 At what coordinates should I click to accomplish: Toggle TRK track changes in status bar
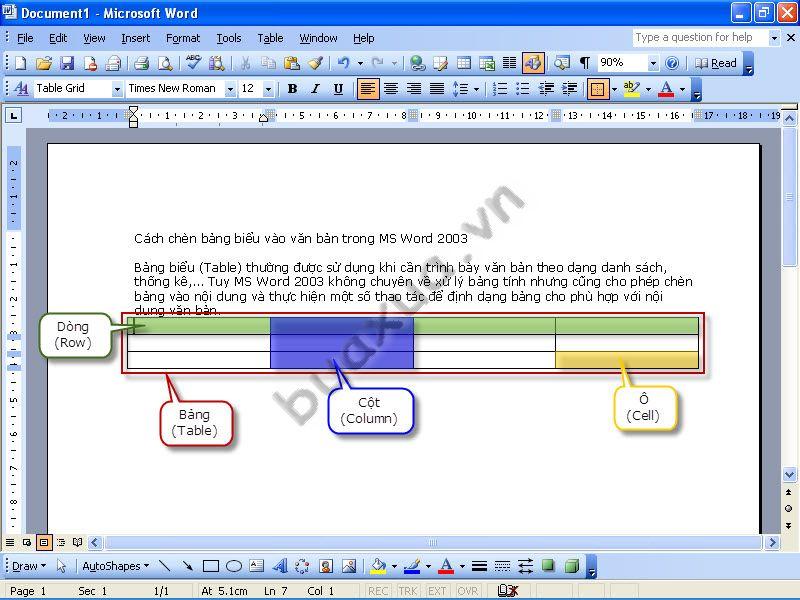pos(408,591)
